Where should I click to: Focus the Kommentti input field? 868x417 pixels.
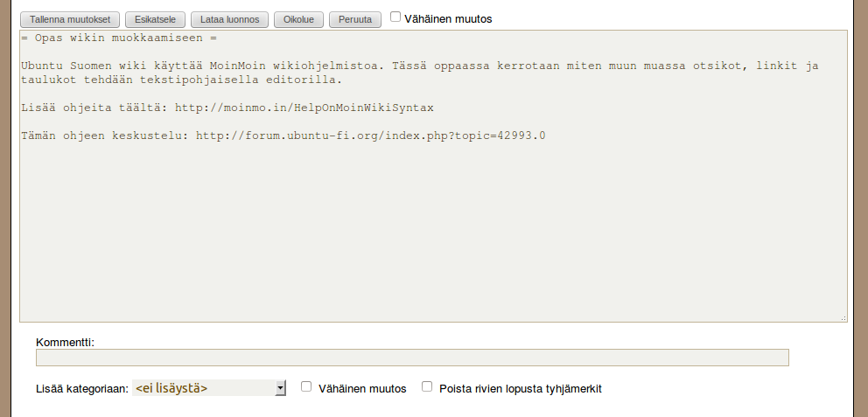click(412, 358)
